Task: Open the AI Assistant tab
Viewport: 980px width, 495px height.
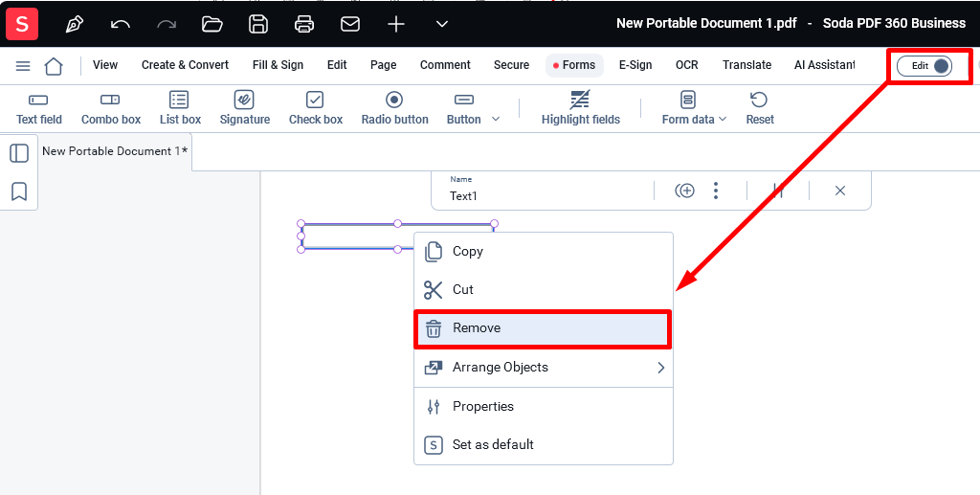Action: click(x=824, y=65)
